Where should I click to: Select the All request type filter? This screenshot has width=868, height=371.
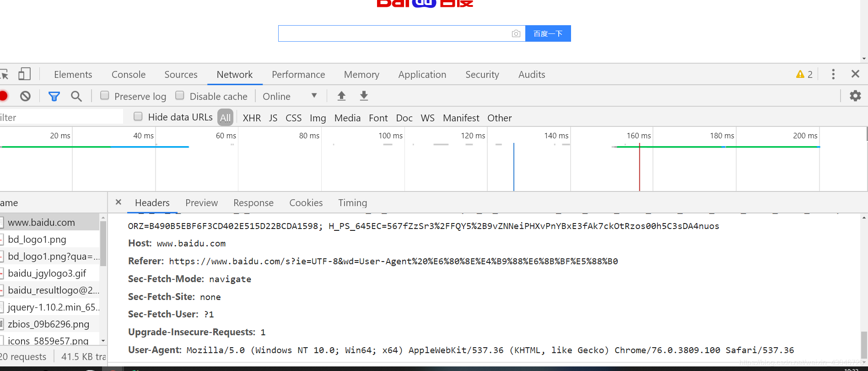(225, 118)
